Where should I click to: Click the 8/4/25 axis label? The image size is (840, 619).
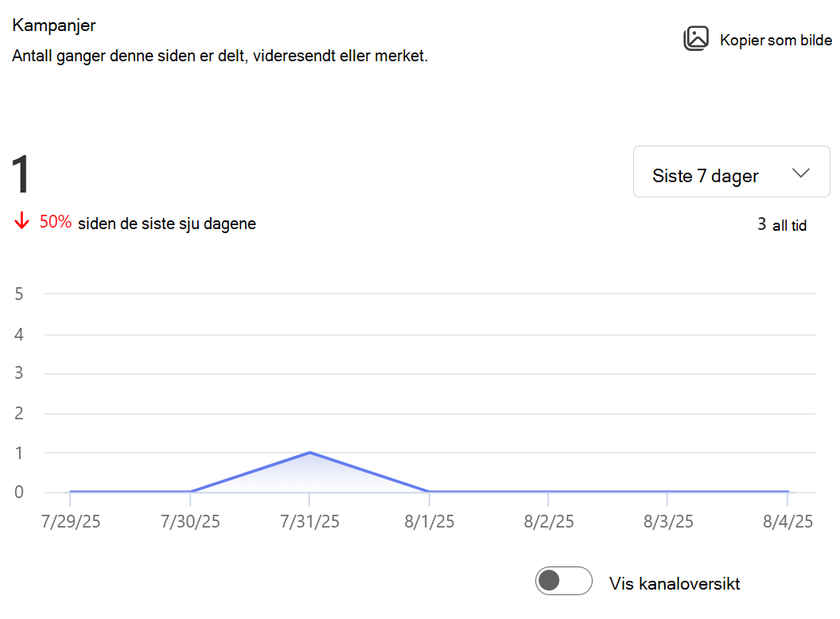coord(787,521)
